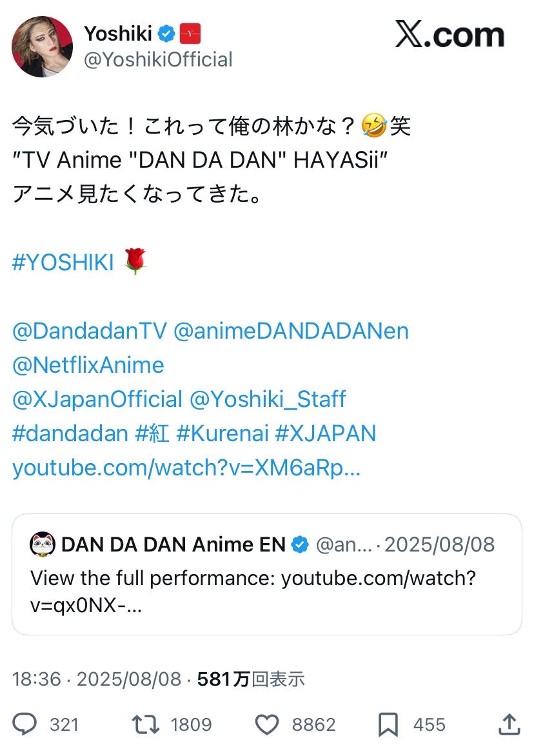Click the red affiliation badge beside Yoshiki
This screenshot has width=534, height=756.
190,32
